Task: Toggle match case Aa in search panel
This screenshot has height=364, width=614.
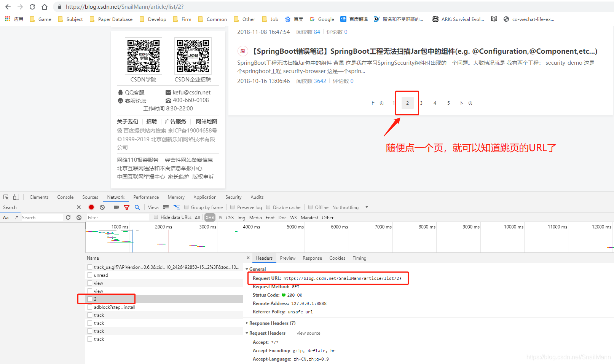Action: pyautogui.click(x=6, y=217)
